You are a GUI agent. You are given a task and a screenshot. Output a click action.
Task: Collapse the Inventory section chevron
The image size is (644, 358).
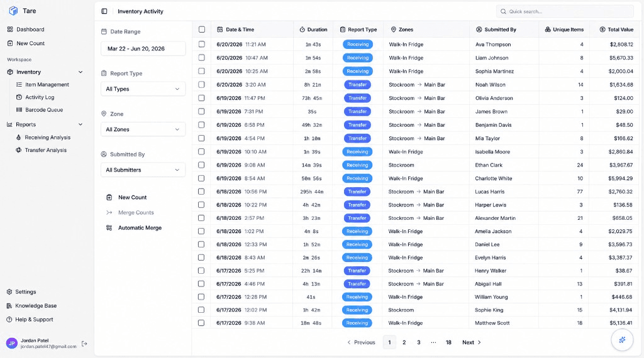click(x=80, y=72)
